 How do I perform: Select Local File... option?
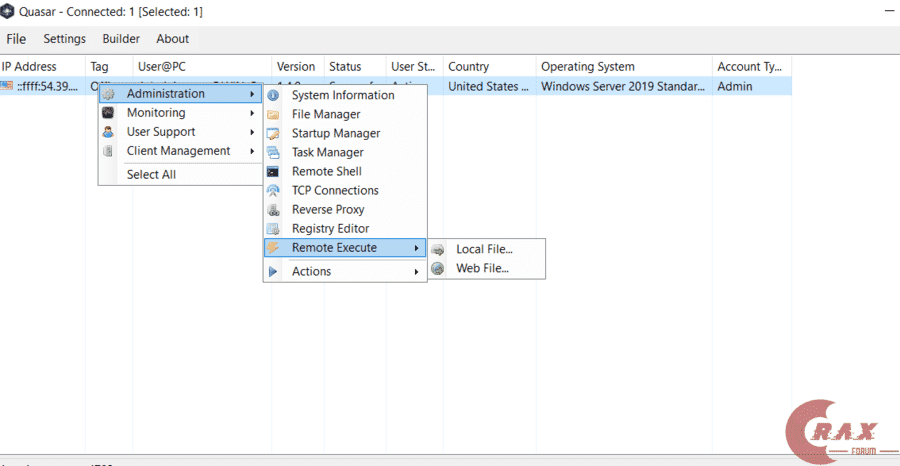484,249
